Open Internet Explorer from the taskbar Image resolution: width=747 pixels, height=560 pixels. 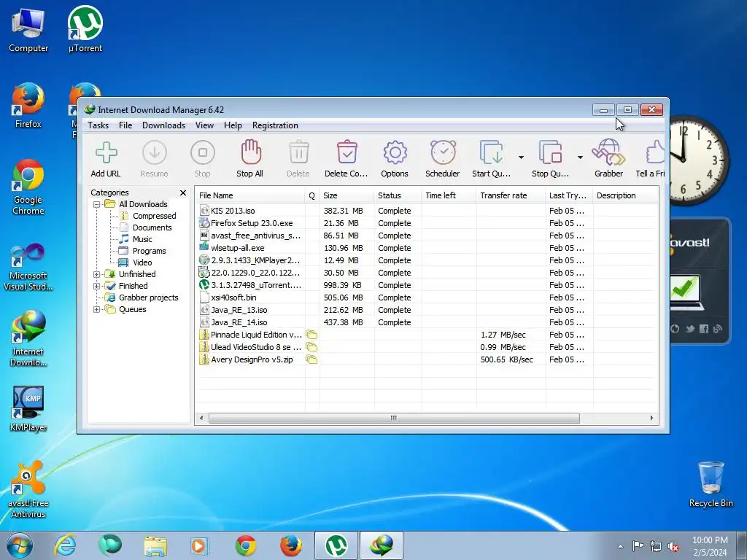(65, 545)
